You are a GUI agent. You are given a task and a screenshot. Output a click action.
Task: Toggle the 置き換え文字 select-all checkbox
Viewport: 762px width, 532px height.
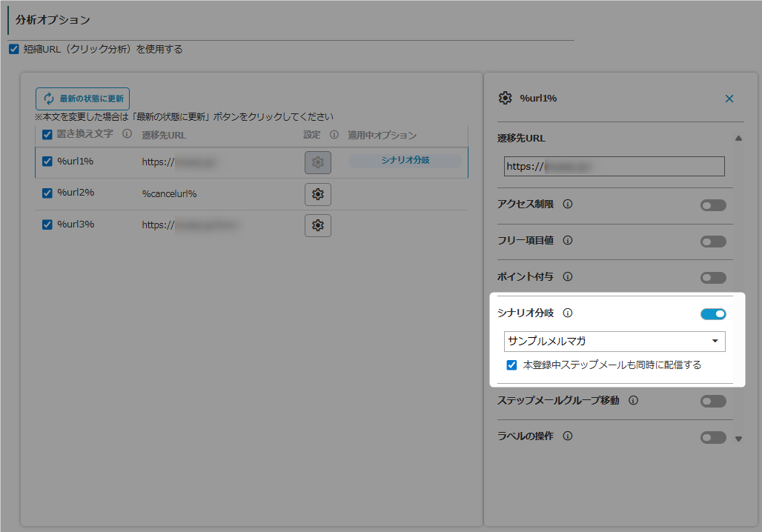[x=47, y=135]
